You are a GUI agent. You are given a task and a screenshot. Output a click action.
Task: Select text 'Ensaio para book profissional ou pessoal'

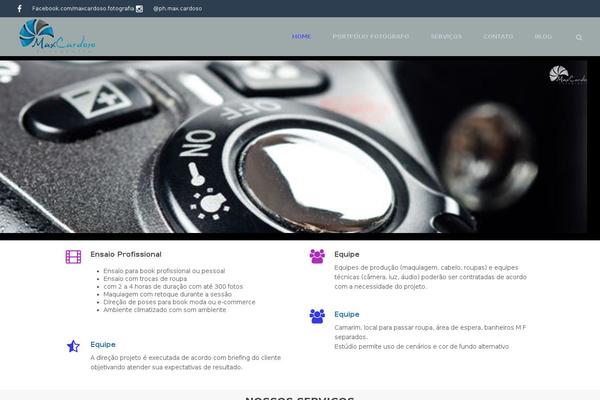coord(164,271)
